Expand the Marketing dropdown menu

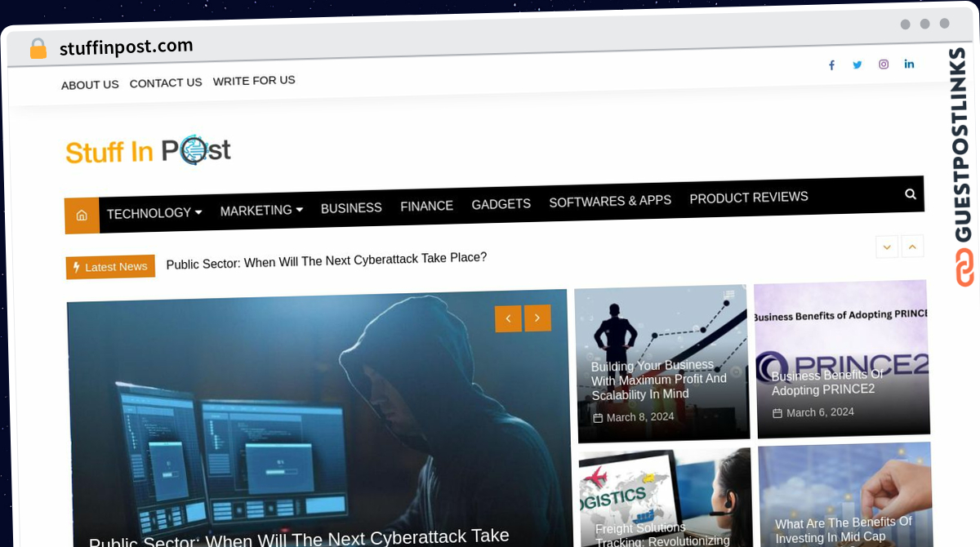(261, 211)
